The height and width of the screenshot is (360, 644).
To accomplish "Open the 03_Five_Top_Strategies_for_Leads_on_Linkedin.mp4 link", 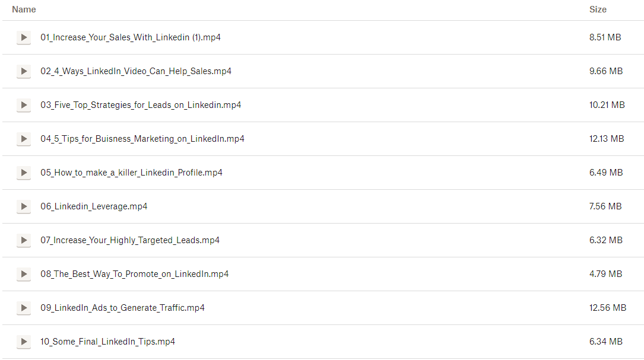I will (141, 105).
